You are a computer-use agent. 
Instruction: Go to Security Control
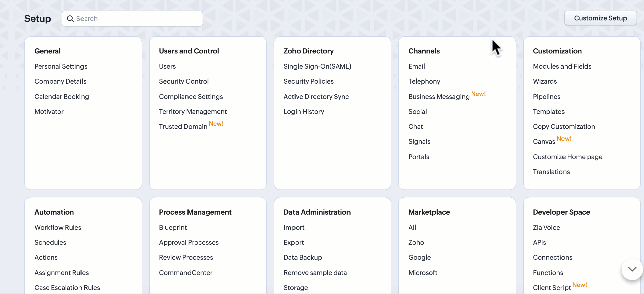183,81
